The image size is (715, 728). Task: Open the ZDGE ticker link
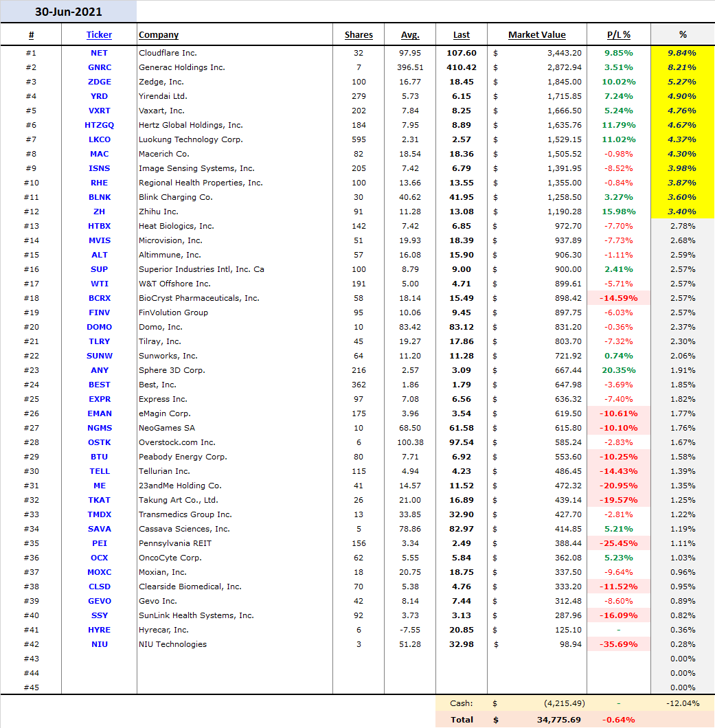point(100,82)
